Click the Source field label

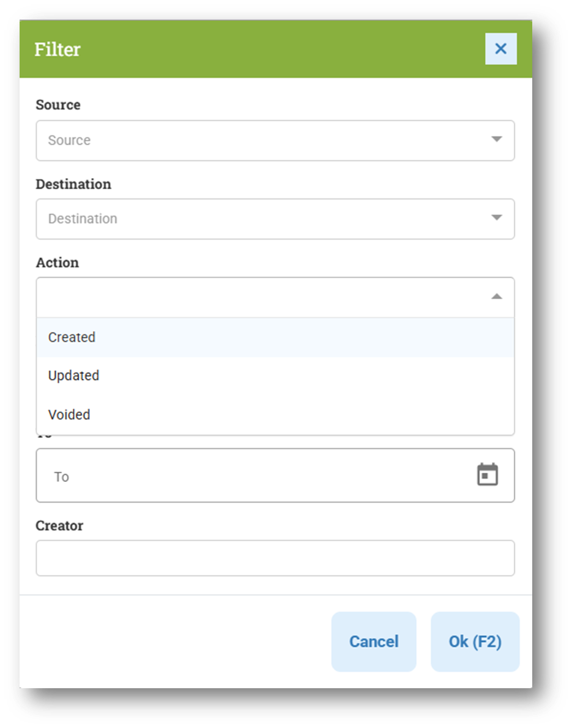point(58,105)
